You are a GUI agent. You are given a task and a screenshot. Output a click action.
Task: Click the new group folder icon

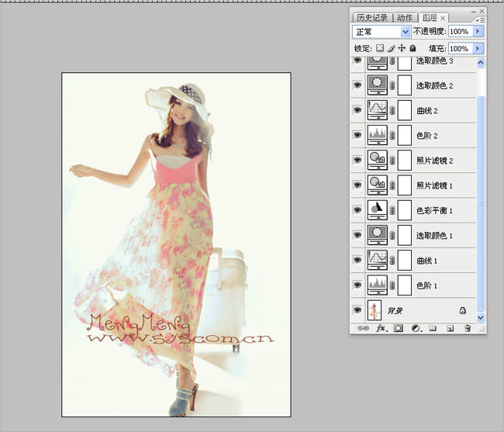(433, 328)
